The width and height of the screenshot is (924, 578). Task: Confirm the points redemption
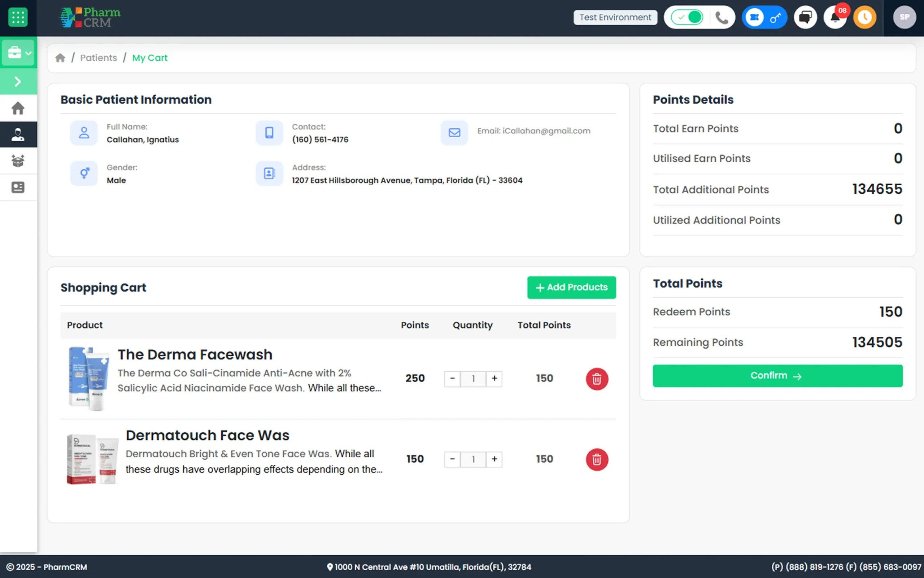coord(777,376)
